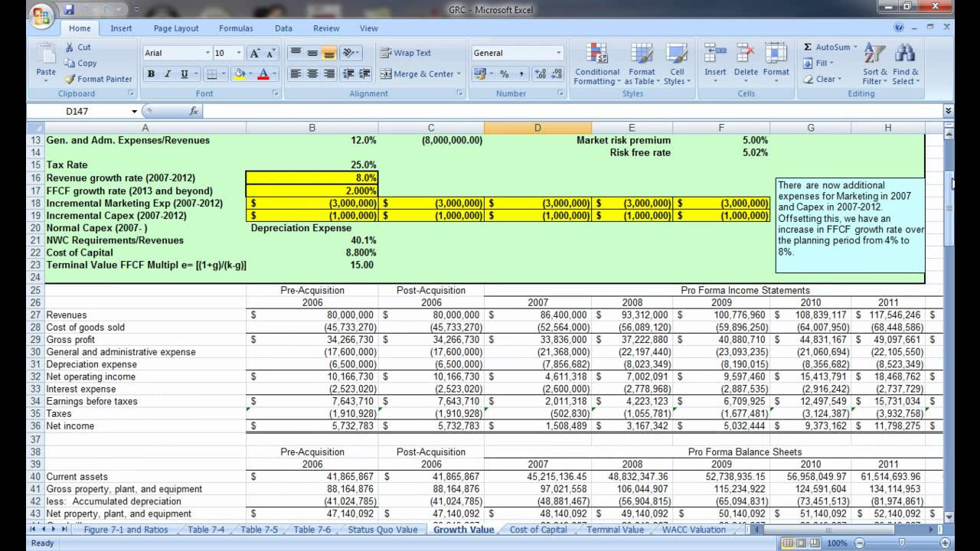Screen dimensions: 980x551
Task: Toggle bottom vertical alignment
Action: (x=329, y=53)
